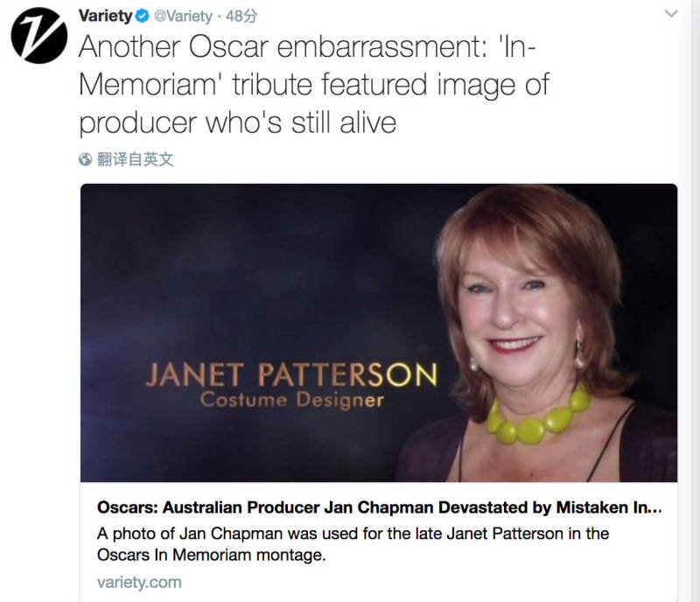The width and height of the screenshot is (700, 602).
Task: Open the tweet options chevron menu
Action: point(671,15)
